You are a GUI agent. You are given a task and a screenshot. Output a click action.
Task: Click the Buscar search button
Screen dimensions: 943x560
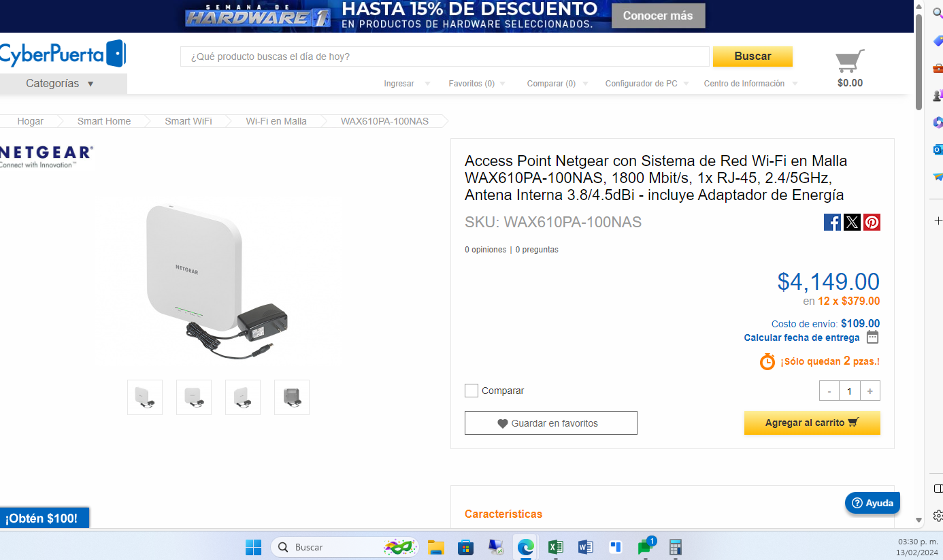click(x=752, y=56)
